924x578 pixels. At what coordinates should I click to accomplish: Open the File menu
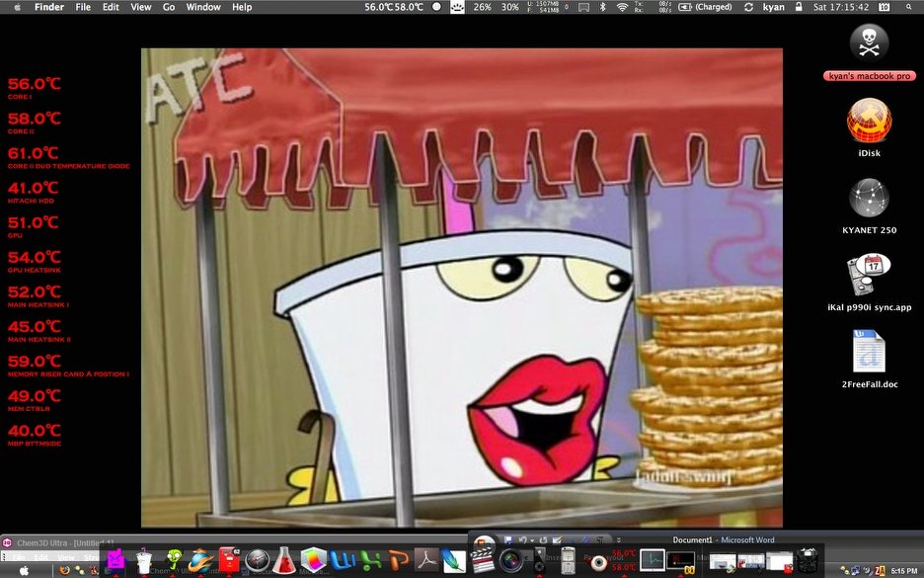(x=83, y=7)
